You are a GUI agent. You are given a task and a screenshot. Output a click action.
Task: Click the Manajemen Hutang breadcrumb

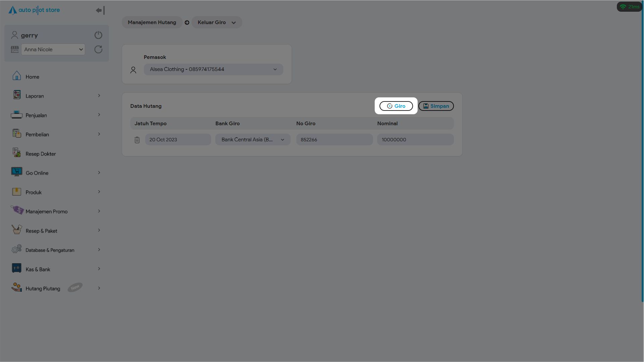[152, 22]
